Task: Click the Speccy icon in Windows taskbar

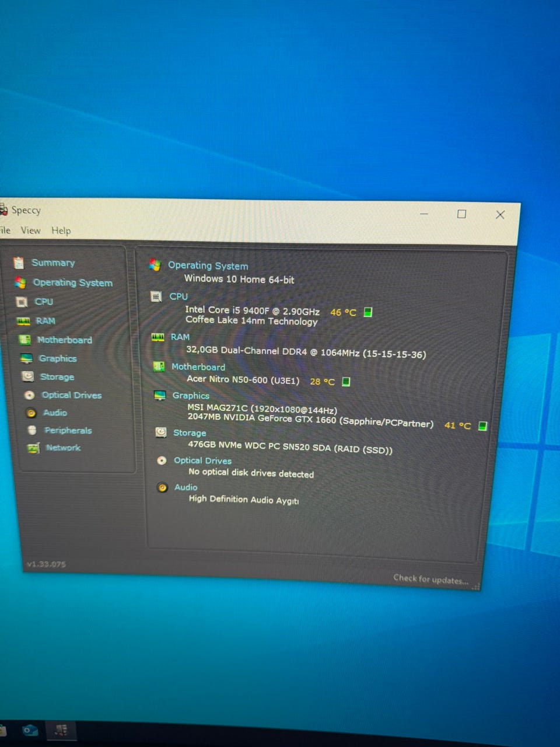Action: pos(61,731)
